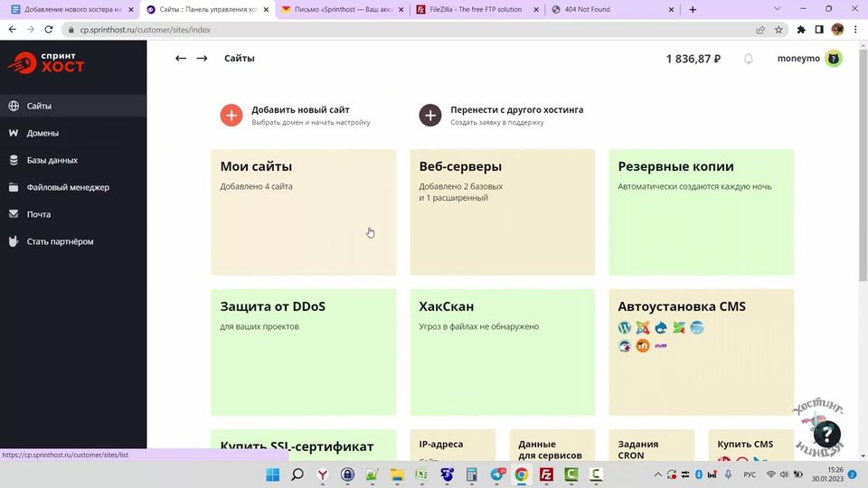
Task: Open Файловый менеджер from the sidebar
Action: coord(73,187)
